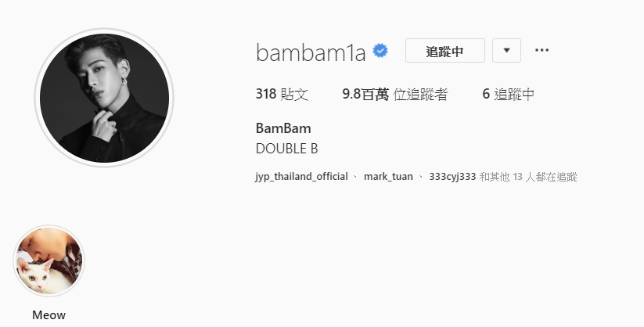Open the 333cyj333 mutual follower link
The width and height of the screenshot is (644, 327).
(x=452, y=177)
